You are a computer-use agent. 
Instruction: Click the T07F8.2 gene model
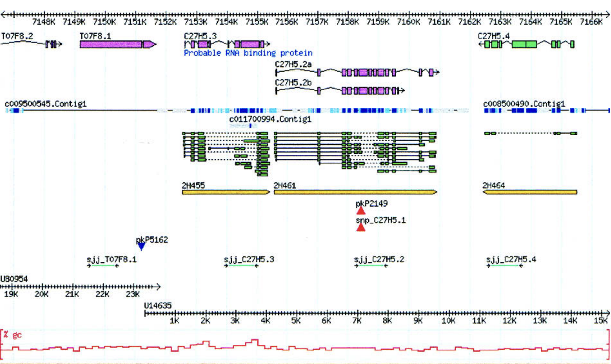pos(52,44)
